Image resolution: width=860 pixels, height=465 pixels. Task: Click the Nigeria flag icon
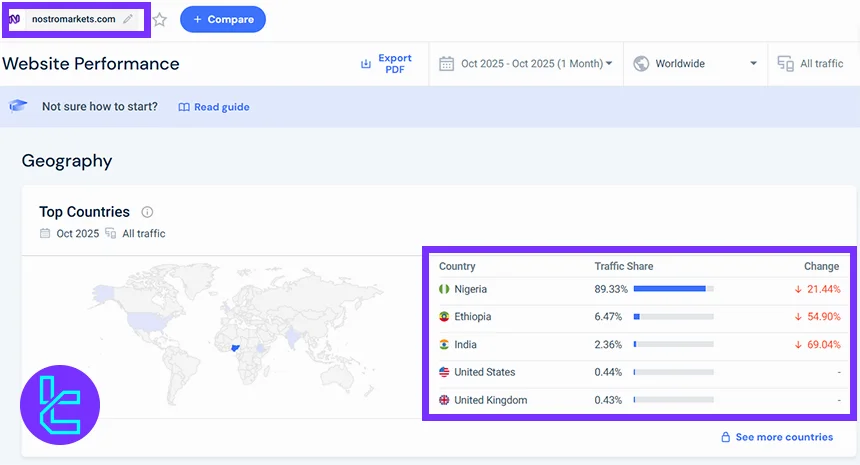pyautogui.click(x=444, y=289)
